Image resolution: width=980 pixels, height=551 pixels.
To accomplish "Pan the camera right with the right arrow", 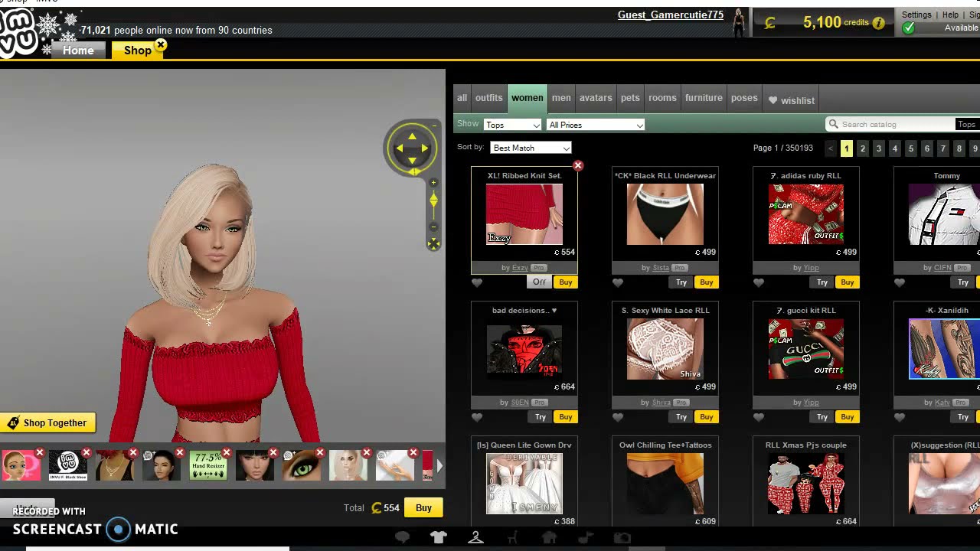I will (x=425, y=148).
